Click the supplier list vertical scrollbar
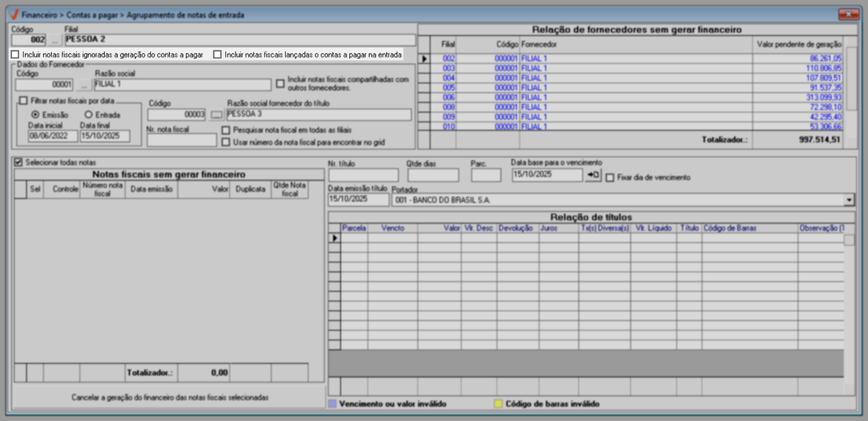Viewport: 868px width, 421px height. 851,78
